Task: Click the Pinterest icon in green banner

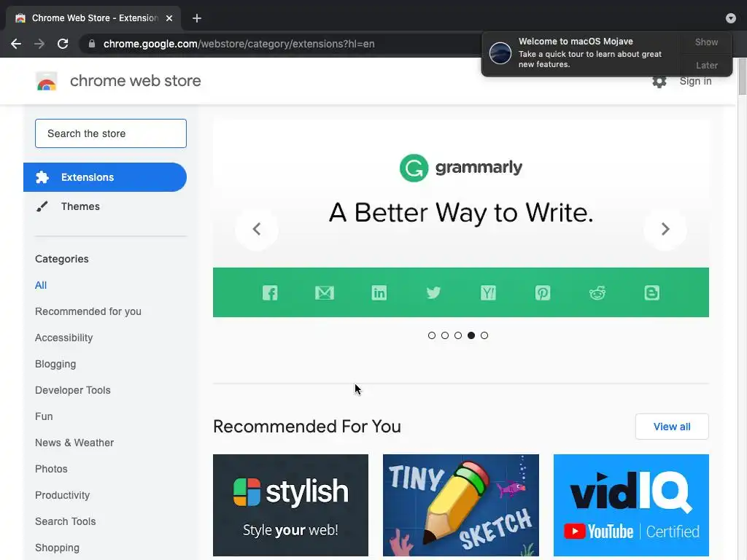Action: [x=543, y=292]
